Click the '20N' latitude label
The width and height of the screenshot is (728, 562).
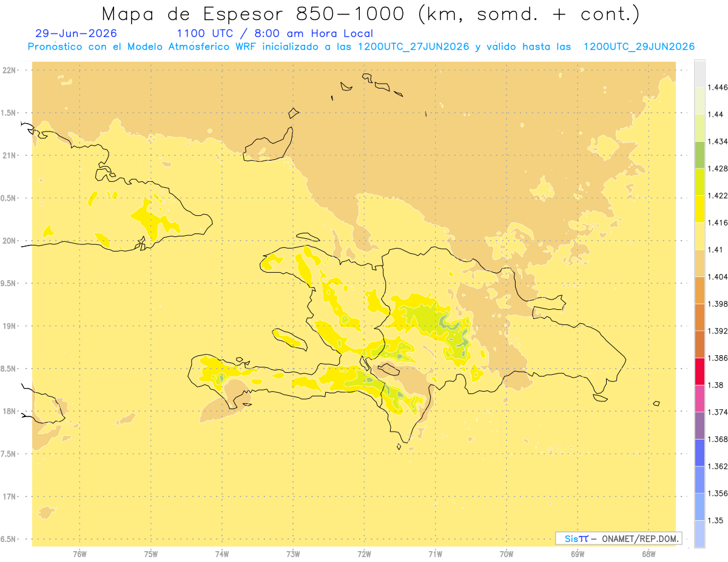8,241
